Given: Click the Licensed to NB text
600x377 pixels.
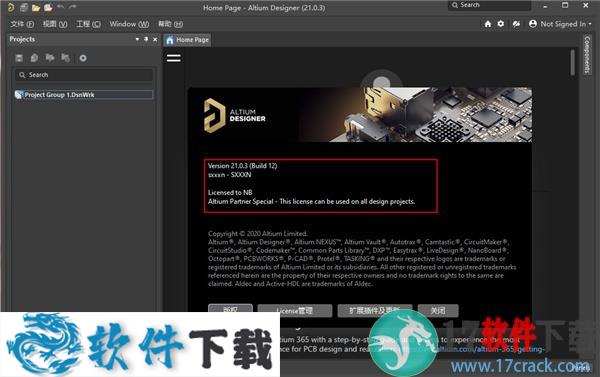Looking at the screenshot, I should 230,193.
